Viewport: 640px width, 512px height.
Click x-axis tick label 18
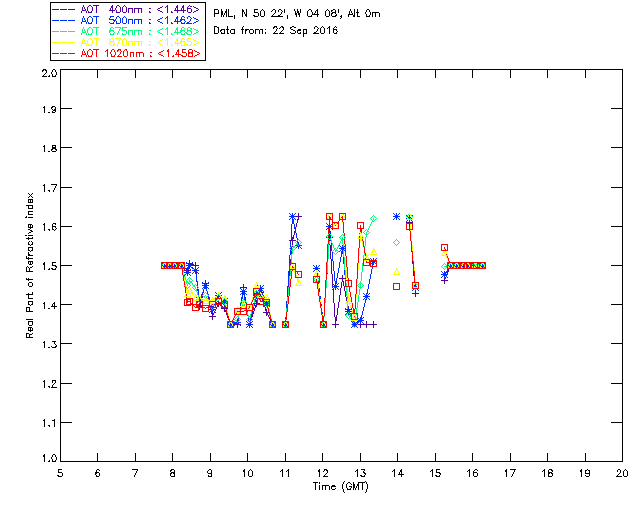547,473
